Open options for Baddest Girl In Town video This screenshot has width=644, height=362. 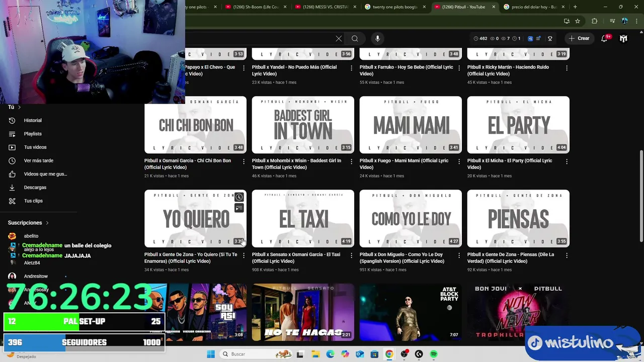[x=351, y=162]
